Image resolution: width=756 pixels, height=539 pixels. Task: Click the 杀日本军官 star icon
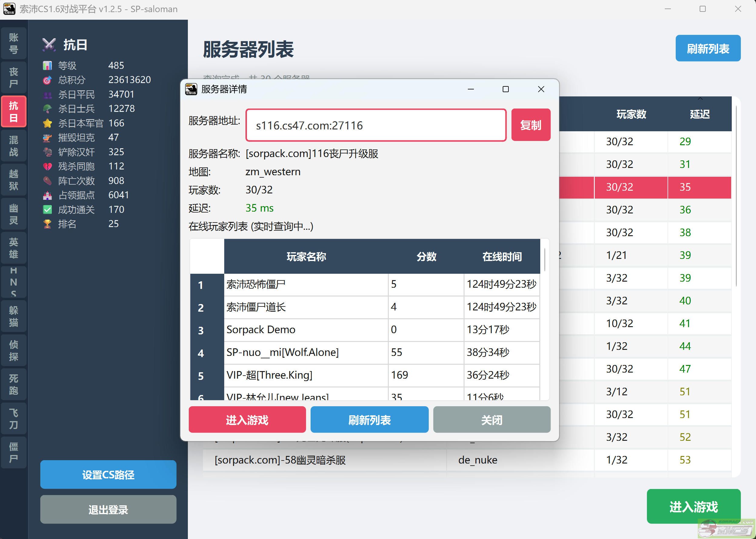pos(48,123)
